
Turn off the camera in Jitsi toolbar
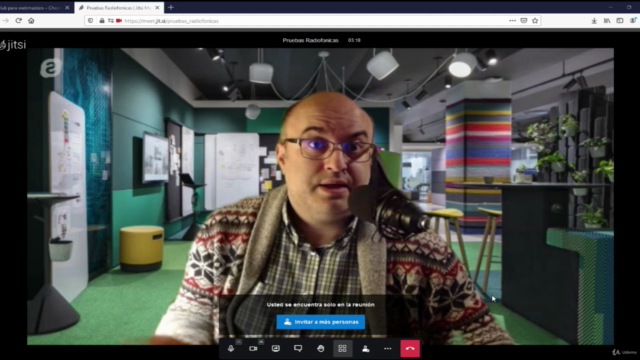[253, 349]
